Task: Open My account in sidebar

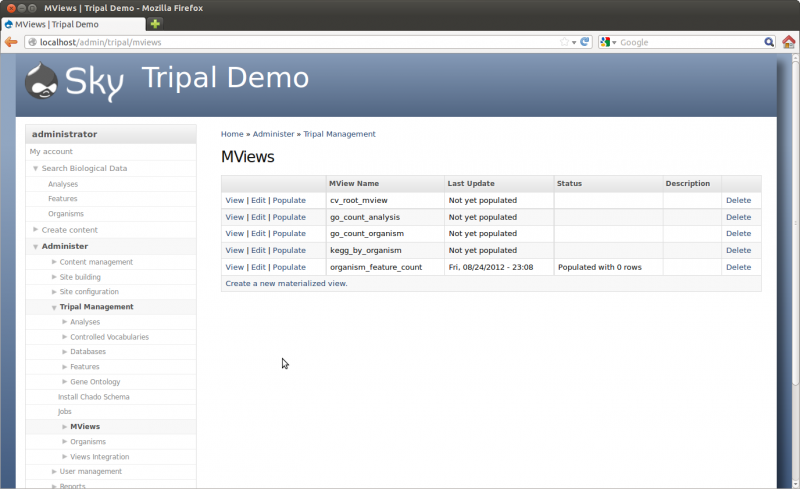Action: click(x=51, y=152)
